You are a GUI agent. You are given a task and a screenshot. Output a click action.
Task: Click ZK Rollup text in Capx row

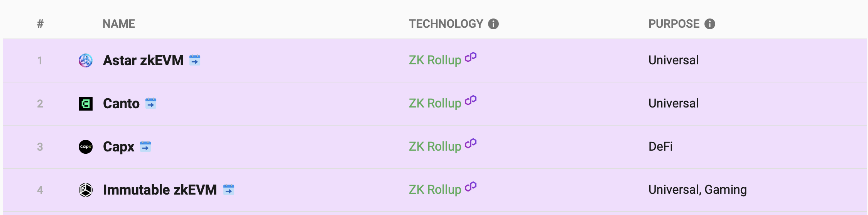435,146
